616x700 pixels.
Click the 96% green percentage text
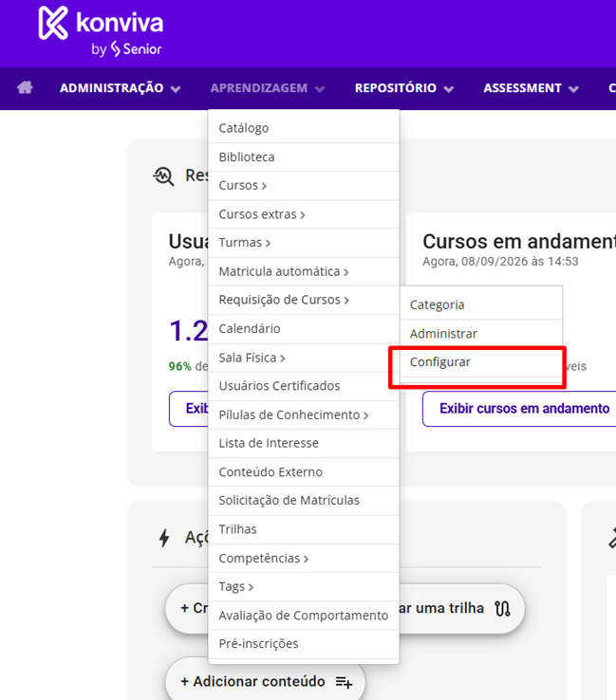(x=180, y=366)
